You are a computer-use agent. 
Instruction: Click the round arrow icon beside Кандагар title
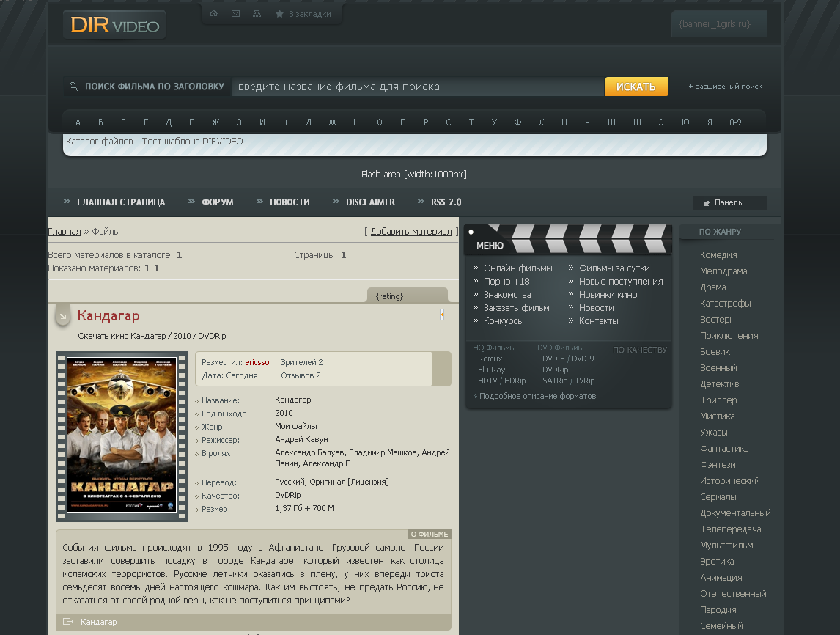tap(63, 316)
